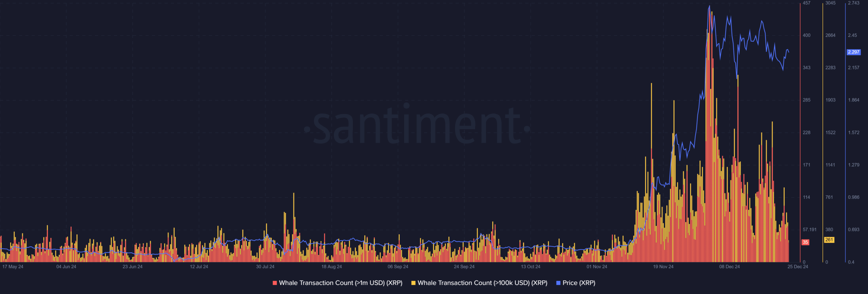Click the 0.4 price axis value
868x294 pixels.
click(851, 262)
